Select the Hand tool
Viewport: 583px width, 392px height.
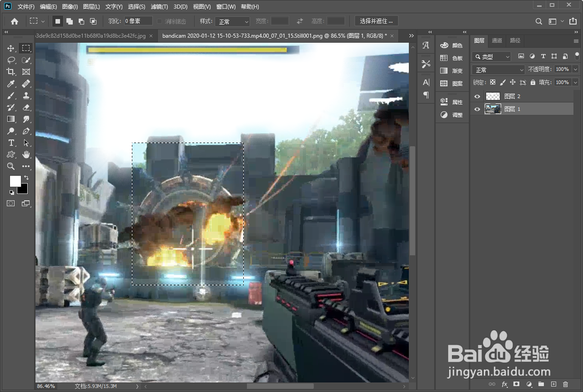point(26,154)
